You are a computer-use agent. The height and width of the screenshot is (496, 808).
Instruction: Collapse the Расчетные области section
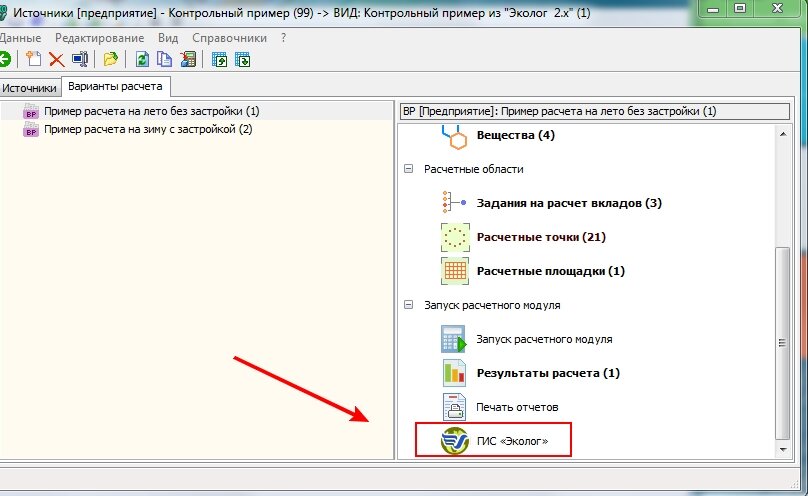coord(409,169)
